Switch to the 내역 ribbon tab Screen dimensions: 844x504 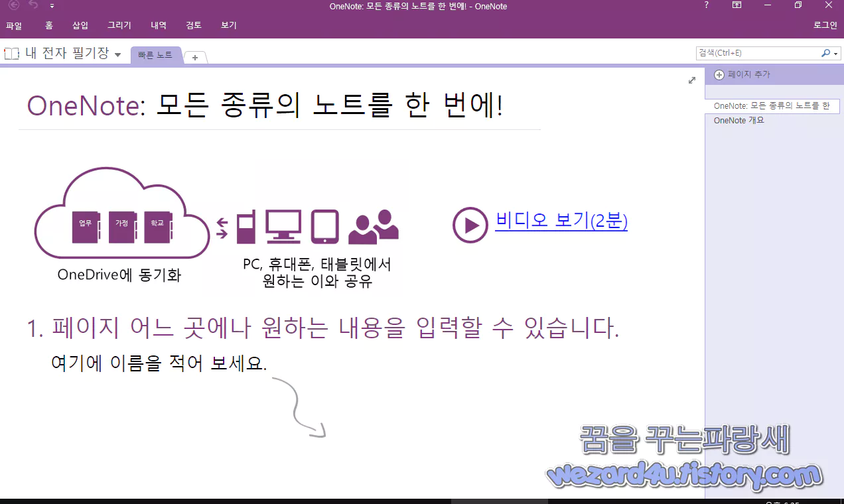[x=159, y=26]
